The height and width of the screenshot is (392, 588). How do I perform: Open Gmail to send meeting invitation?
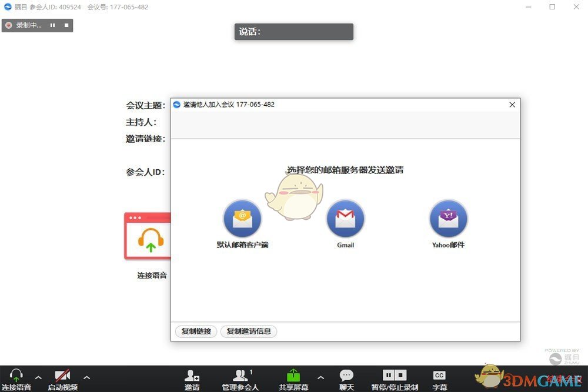coord(346,218)
